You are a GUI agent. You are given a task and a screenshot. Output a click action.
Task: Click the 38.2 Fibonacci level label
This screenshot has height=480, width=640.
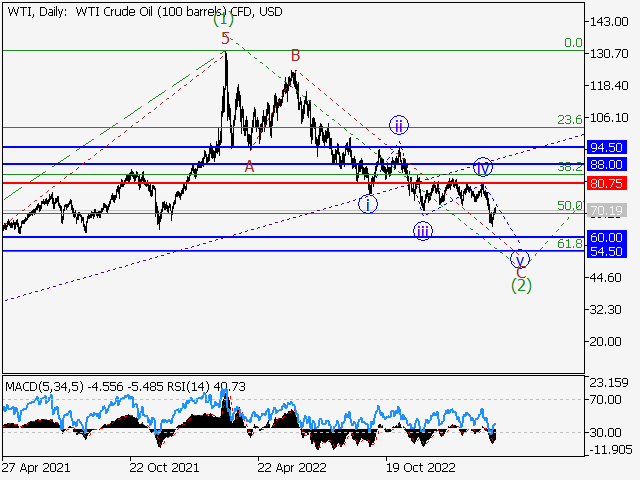tap(570, 167)
